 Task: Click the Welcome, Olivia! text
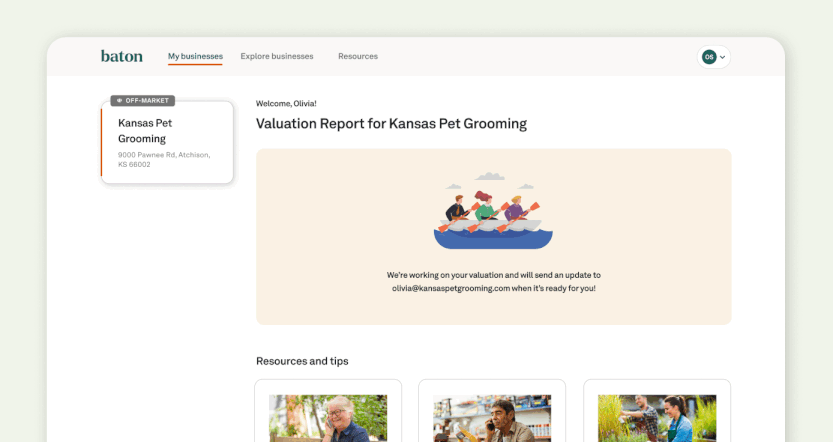tap(286, 104)
